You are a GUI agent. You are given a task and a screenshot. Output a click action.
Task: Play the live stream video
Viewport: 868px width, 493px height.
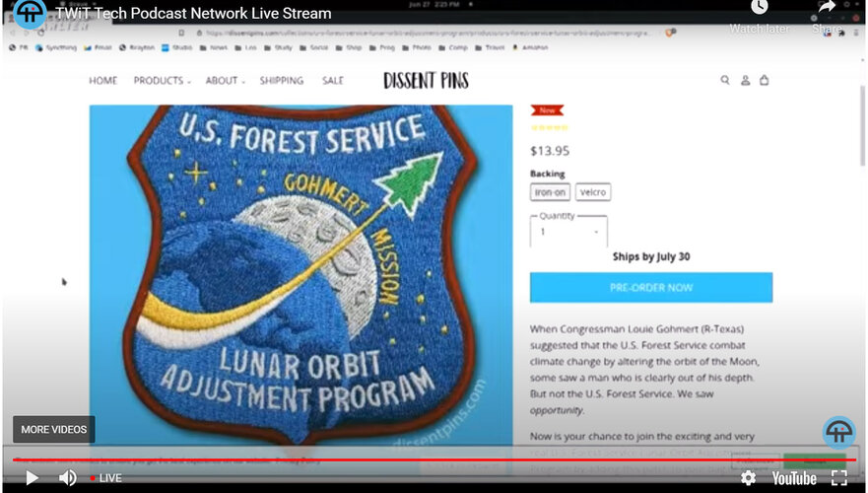coord(32,477)
